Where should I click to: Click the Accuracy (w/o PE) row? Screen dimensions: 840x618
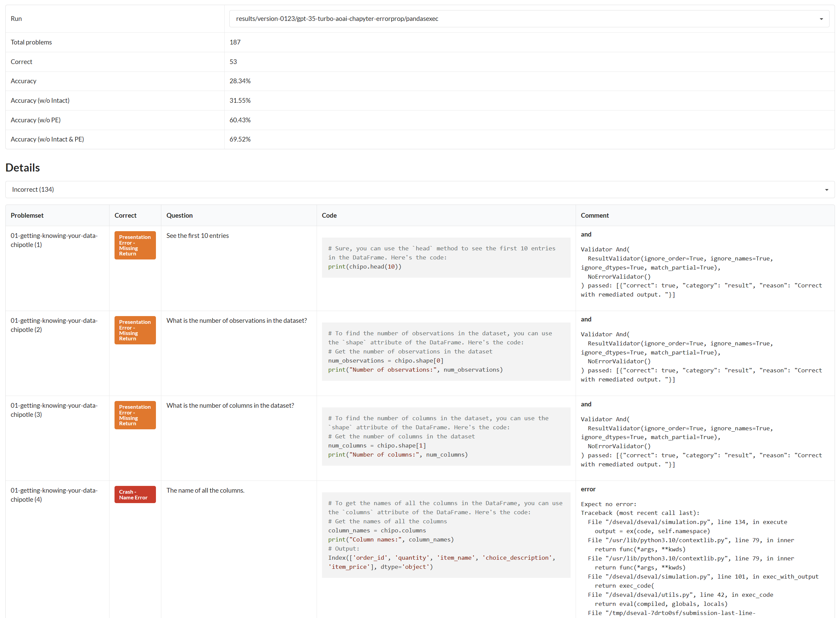[x=35, y=120]
